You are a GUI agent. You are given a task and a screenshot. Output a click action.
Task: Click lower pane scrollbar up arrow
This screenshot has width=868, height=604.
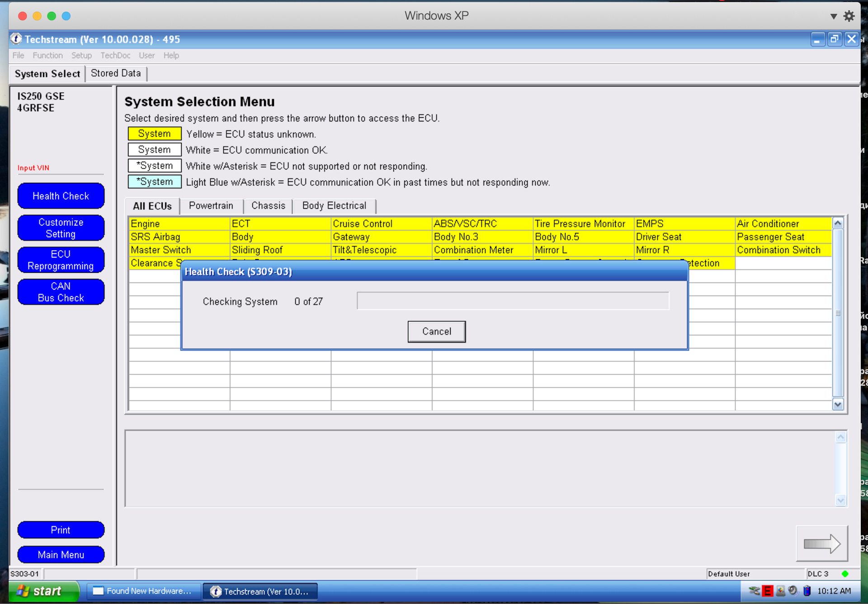tap(841, 437)
